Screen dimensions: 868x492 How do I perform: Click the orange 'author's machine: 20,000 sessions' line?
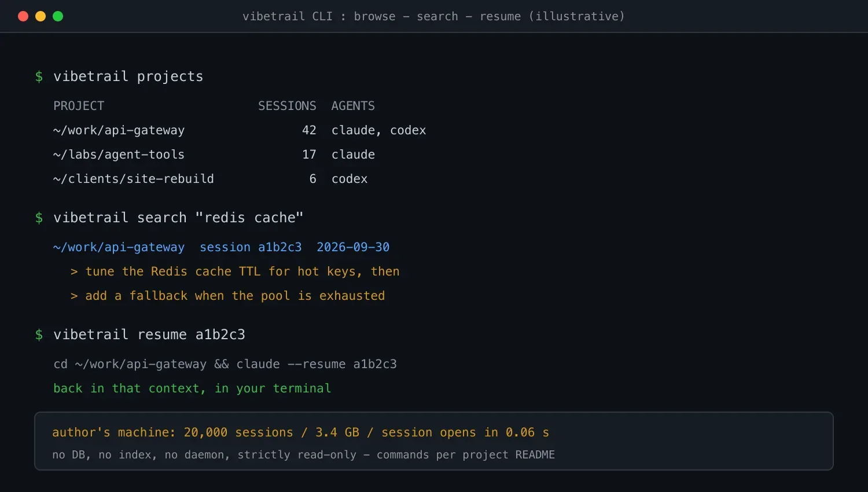pos(301,432)
